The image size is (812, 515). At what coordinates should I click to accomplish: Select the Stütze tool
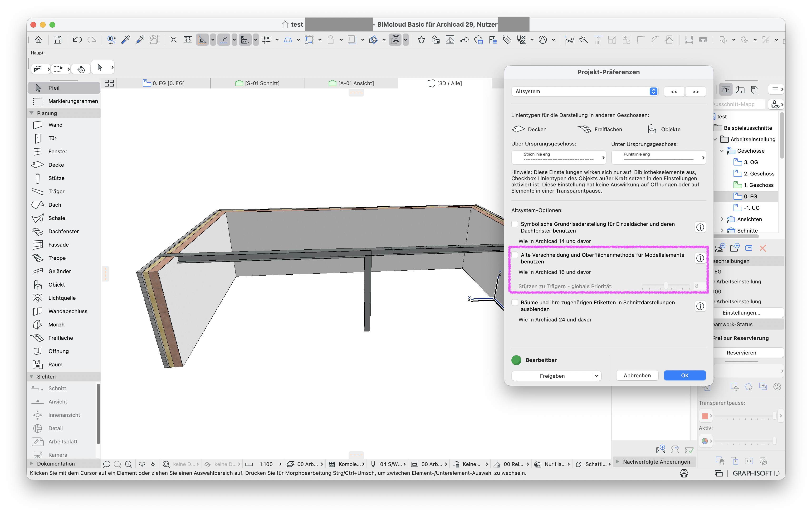[64, 178]
